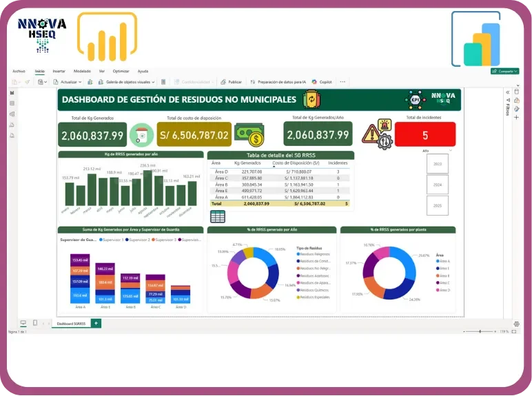The image size is (532, 396).
Task: Open Galería de objetos visuales dropdown
Action: [x=127, y=81]
